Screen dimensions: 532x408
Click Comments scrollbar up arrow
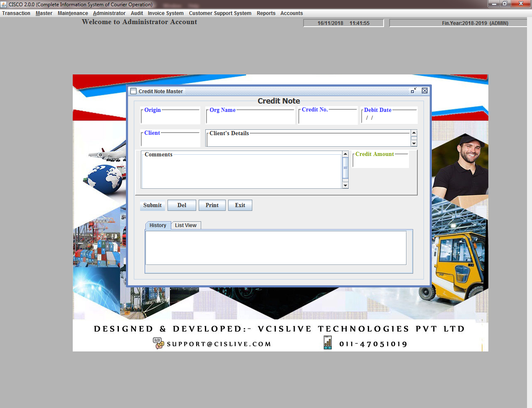345,154
